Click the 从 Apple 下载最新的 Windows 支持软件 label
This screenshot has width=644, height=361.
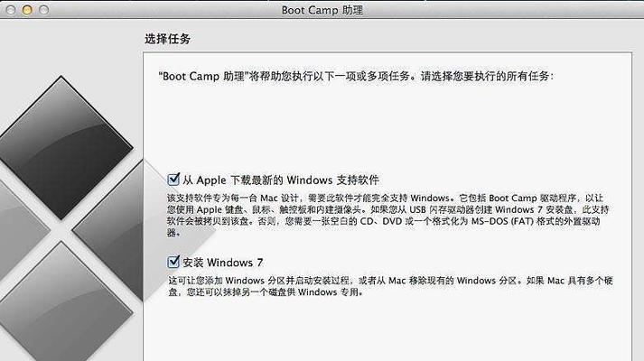click(281, 180)
